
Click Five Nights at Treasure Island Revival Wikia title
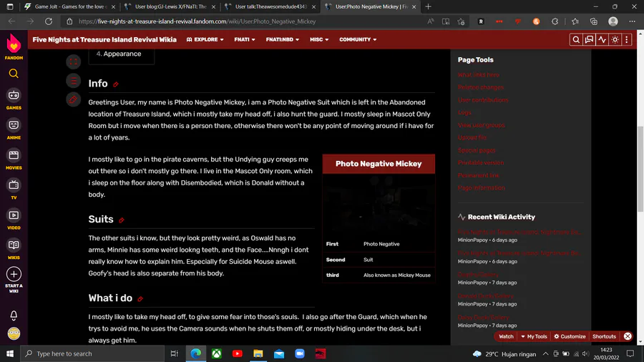[104, 40]
